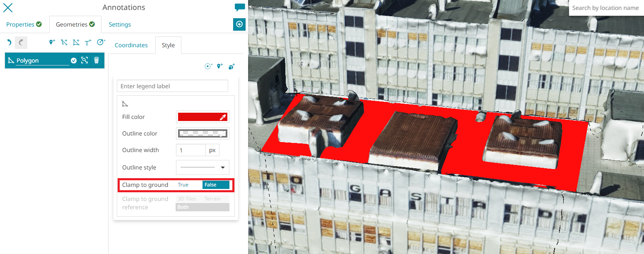
Task: Select the add polygon tool
Action: tap(76, 42)
